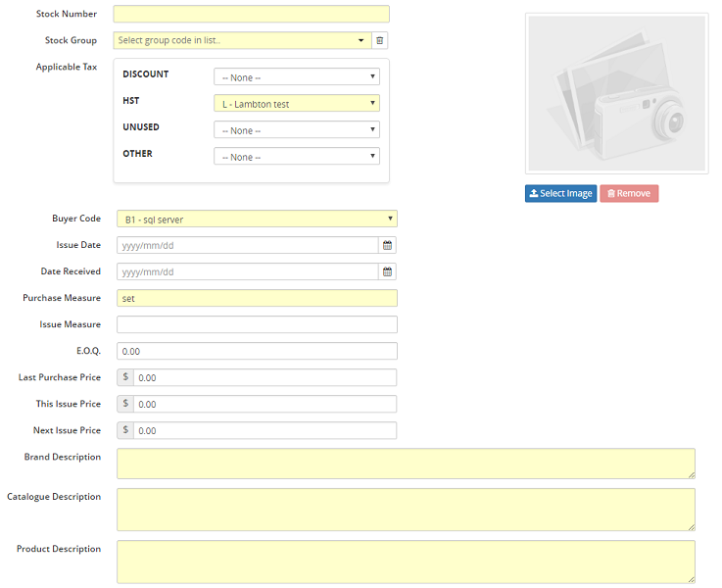Image resolution: width=722 pixels, height=588 pixels.
Task: Click the Next Issue Price field
Action: click(x=265, y=430)
